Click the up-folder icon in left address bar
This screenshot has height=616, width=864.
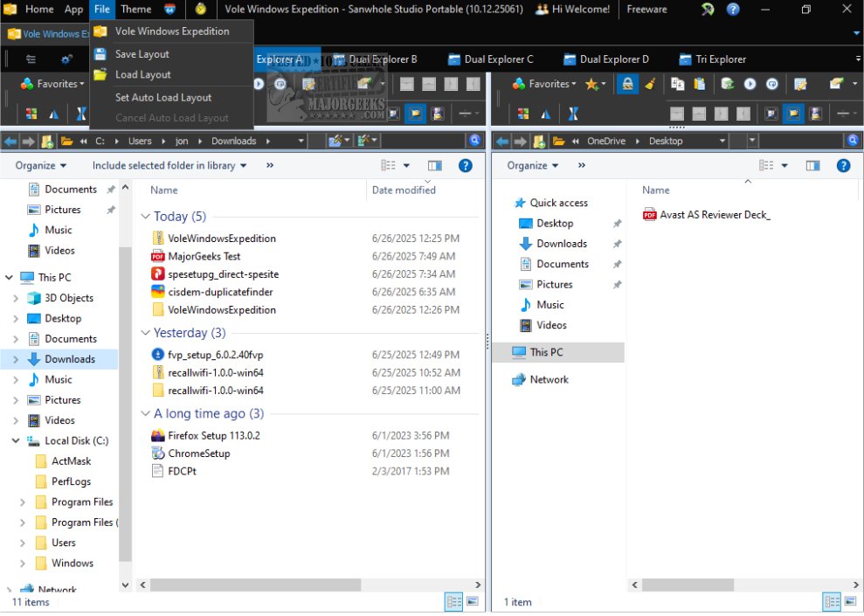(x=47, y=142)
